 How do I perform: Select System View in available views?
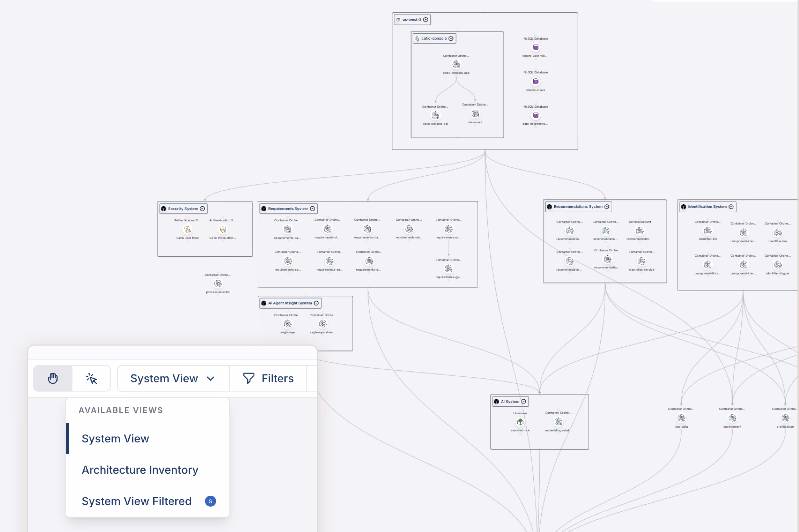[x=115, y=438]
